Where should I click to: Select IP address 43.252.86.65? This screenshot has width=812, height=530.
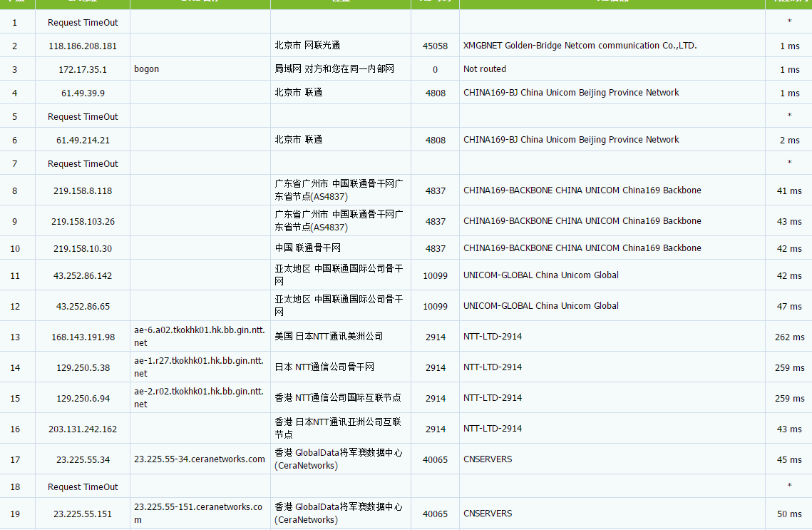83,307
